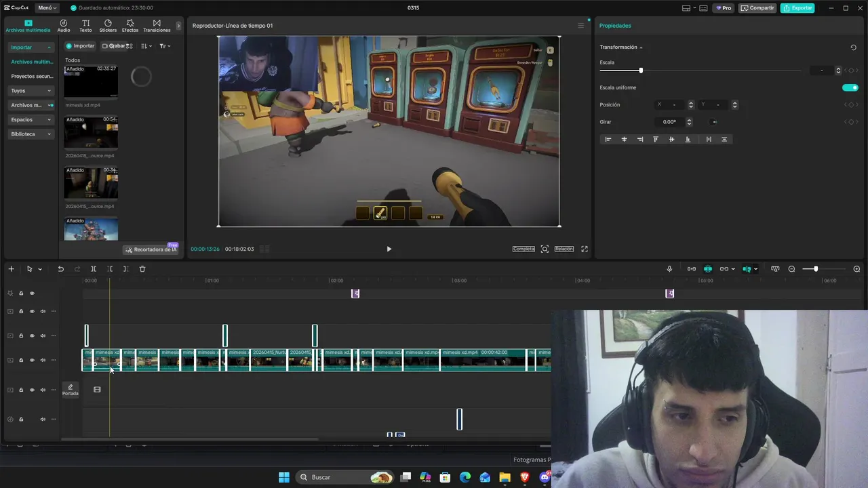Viewport: 868px width, 488px height.
Task: Open the media filter dropdown
Action: tap(165, 46)
